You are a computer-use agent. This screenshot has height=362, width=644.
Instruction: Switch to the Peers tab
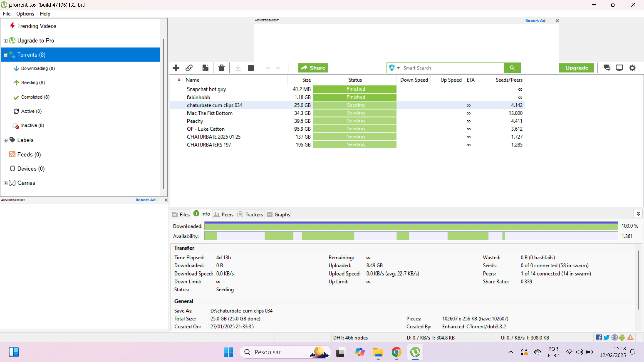(x=227, y=215)
